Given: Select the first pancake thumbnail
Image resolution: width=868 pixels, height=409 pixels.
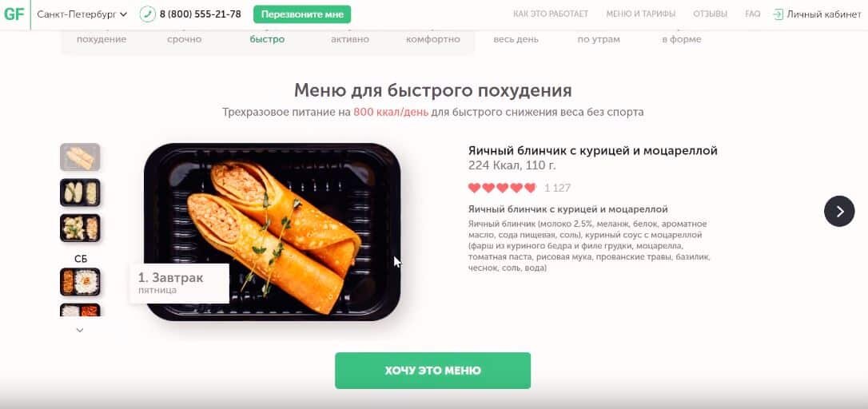Looking at the screenshot, I should coord(80,157).
